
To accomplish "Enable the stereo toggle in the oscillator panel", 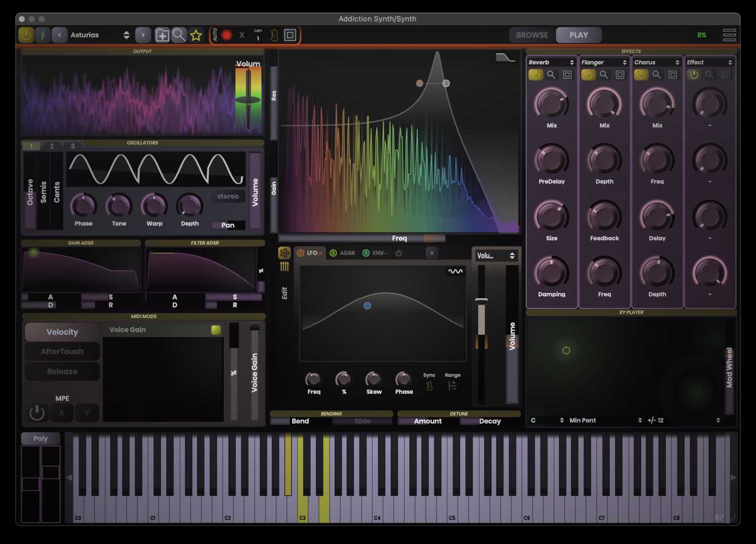I will pos(228,196).
